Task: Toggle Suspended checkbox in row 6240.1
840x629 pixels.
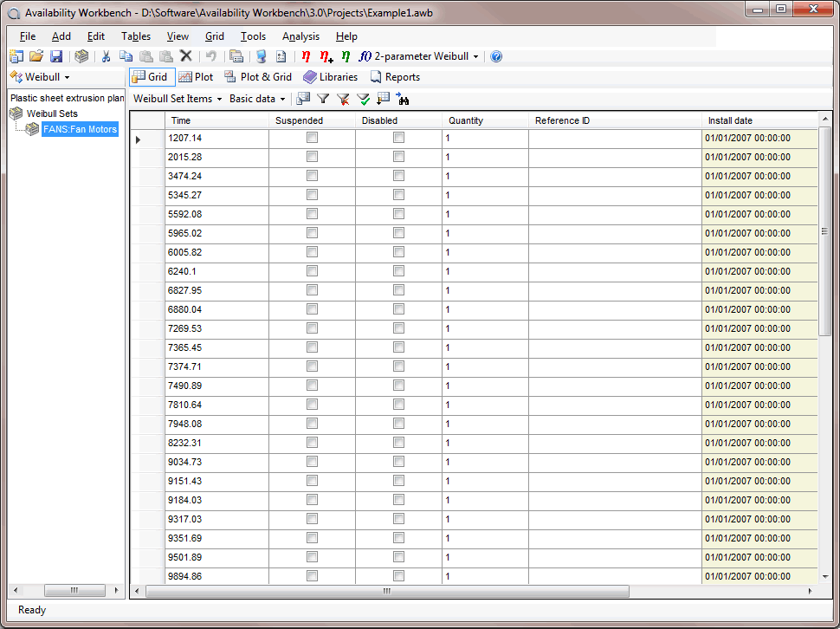Action: [x=312, y=271]
